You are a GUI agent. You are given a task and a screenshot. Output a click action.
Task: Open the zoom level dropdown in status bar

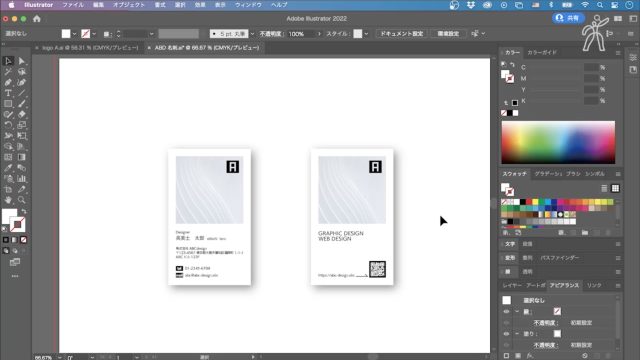(60, 358)
